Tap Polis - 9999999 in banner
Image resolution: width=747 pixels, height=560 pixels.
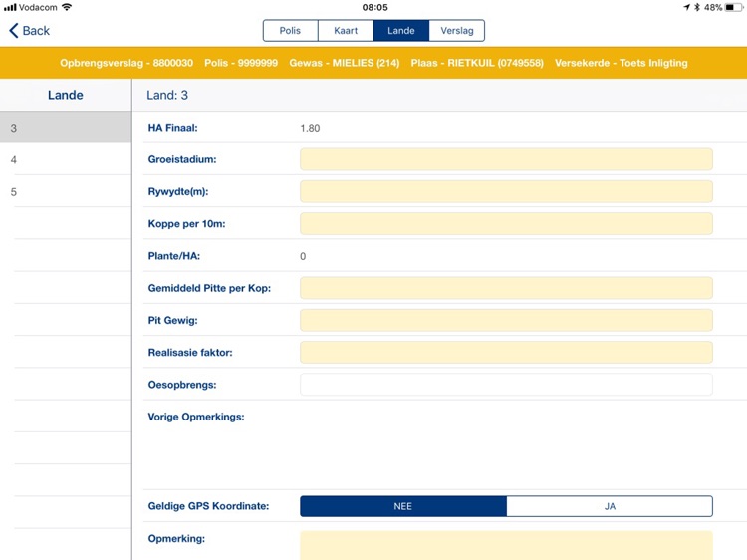tap(241, 63)
